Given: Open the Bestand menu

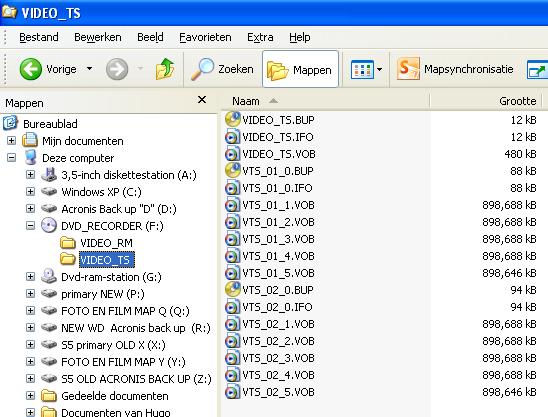Looking at the screenshot, I should [39, 37].
